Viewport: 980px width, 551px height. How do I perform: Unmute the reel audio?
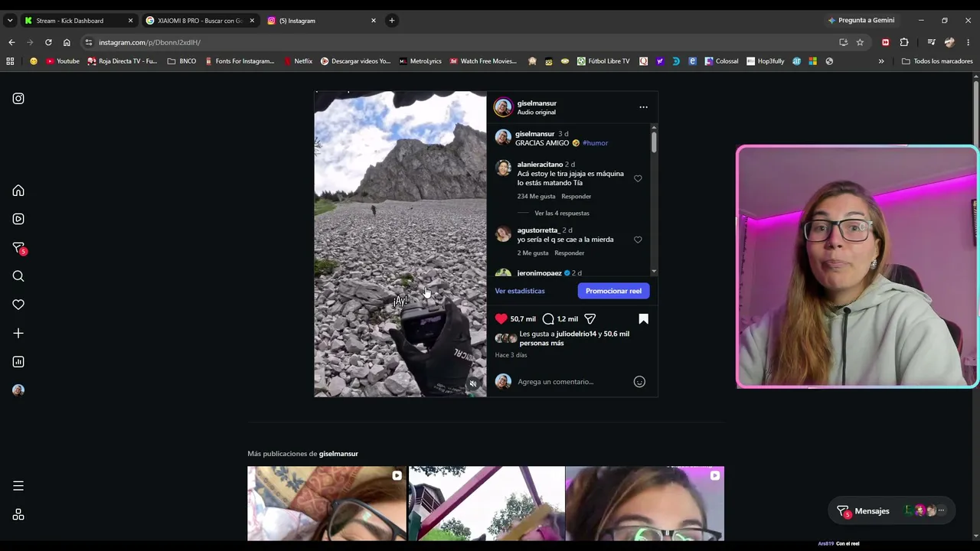point(473,384)
